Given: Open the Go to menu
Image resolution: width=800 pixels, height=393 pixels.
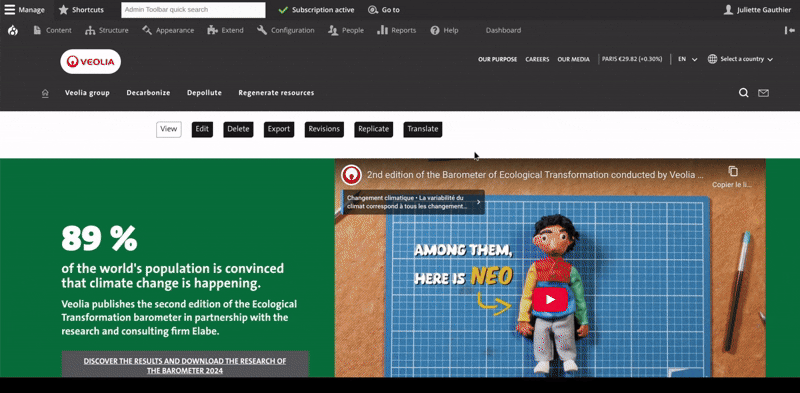Looking at the screenshot, I should 384,10.
